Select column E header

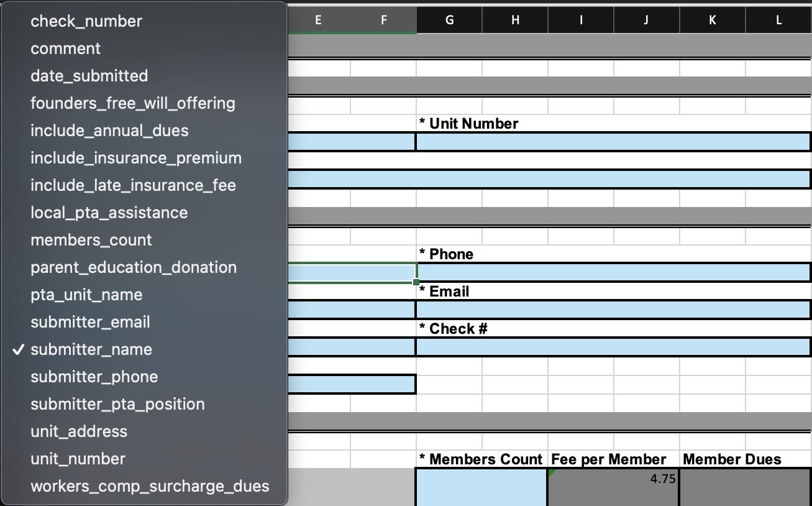point(318,20)
